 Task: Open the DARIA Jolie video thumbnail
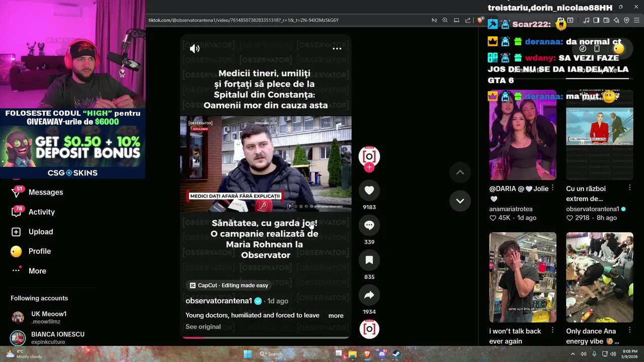coord(523,135)
